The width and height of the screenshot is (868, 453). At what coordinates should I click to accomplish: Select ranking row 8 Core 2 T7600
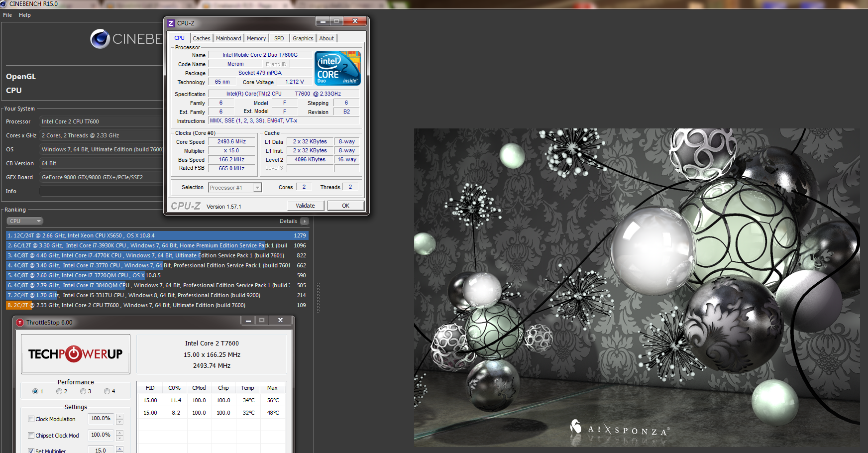157,305
